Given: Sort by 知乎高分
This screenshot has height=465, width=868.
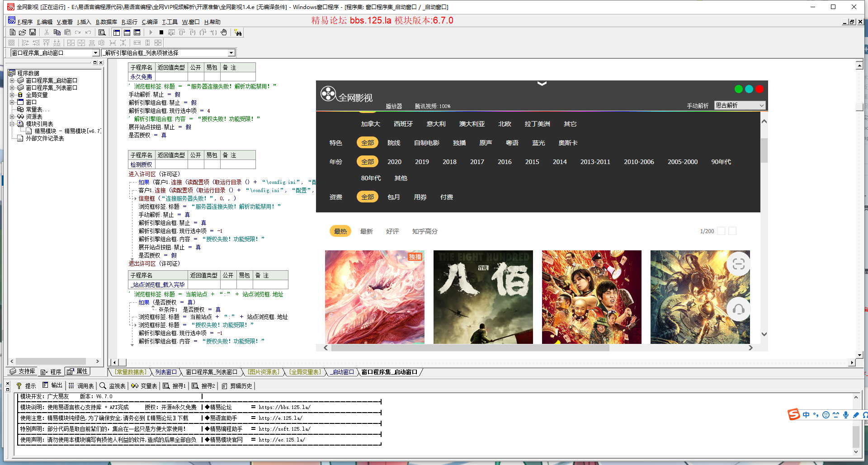Looking at the screenshot, I should [425, 231].
